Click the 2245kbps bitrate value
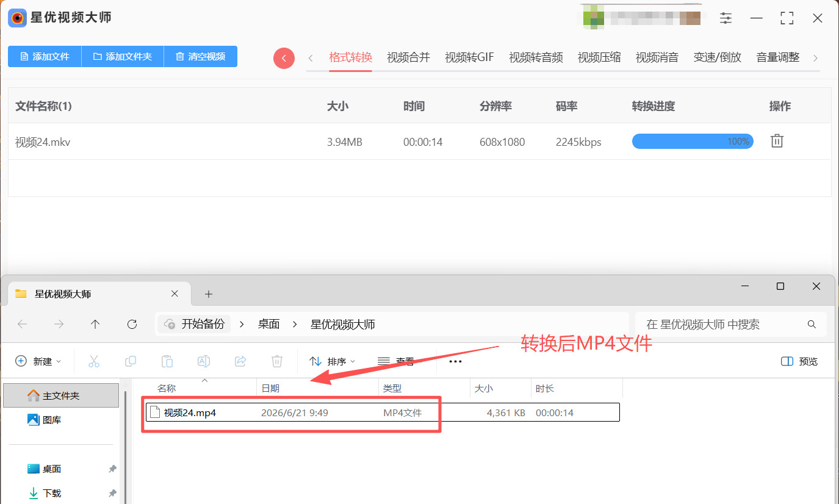 (578, 142)
